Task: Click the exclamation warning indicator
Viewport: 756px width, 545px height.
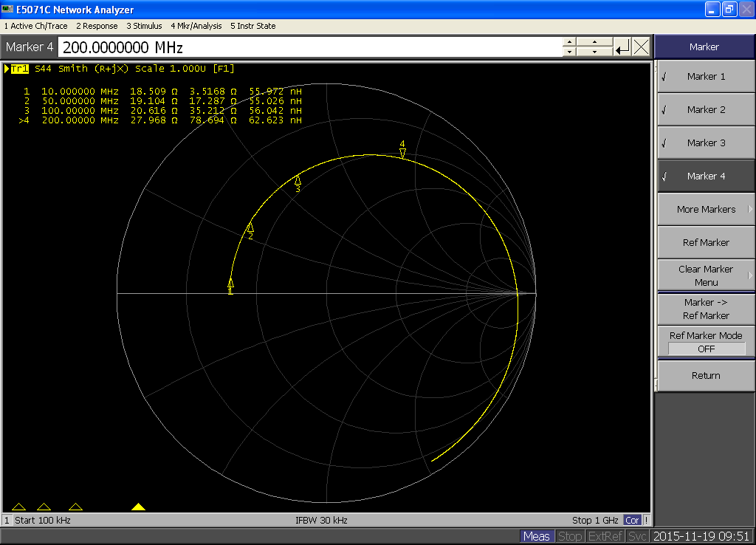Action: coord(646,520)
